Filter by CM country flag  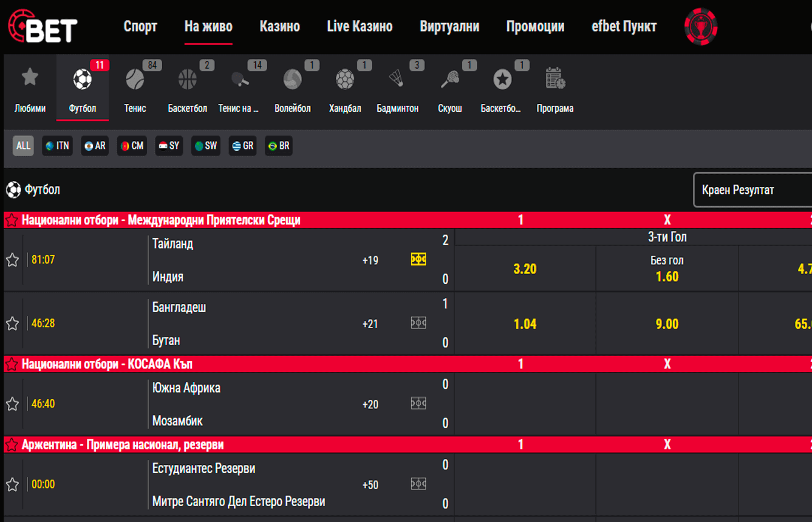pos(132,146)
